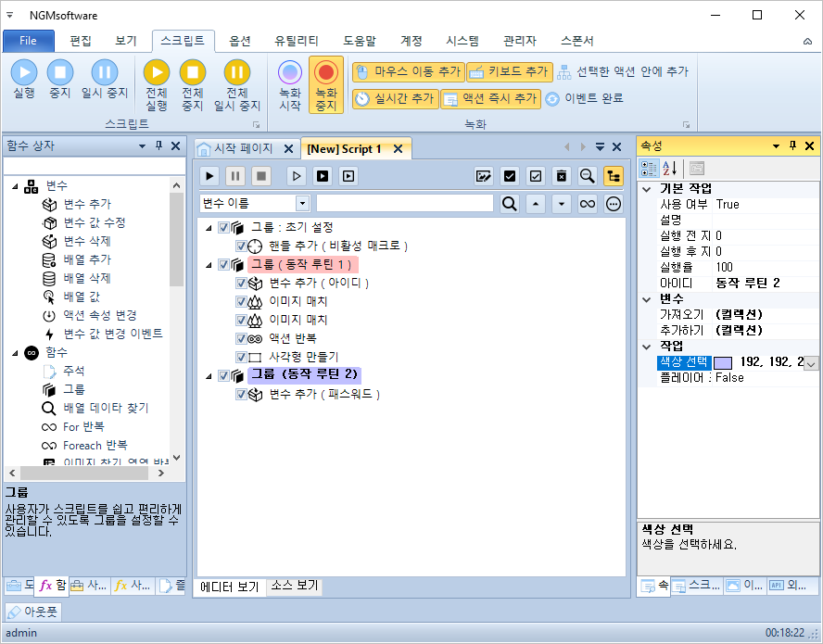Click the editor toolbar play button
Viewport: 823px width, 644px height.
coord(209,176)
